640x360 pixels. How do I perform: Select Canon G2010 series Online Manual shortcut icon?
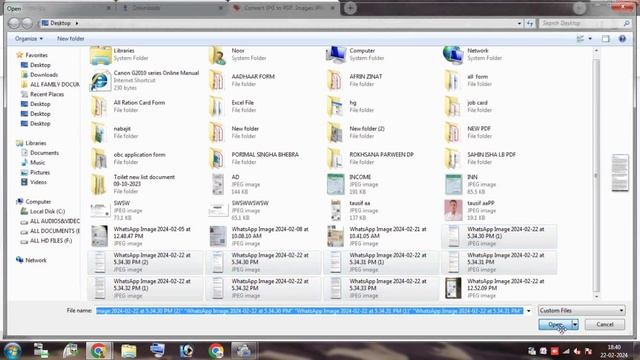click(x=100, y=80)
